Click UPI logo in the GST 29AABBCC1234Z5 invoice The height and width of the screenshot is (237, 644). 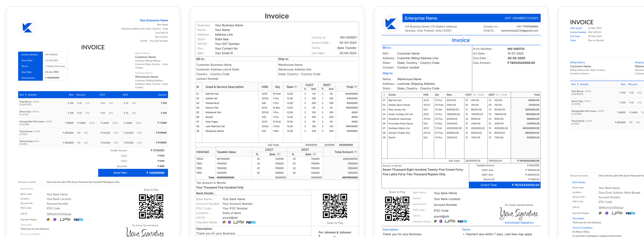[450, 221]
